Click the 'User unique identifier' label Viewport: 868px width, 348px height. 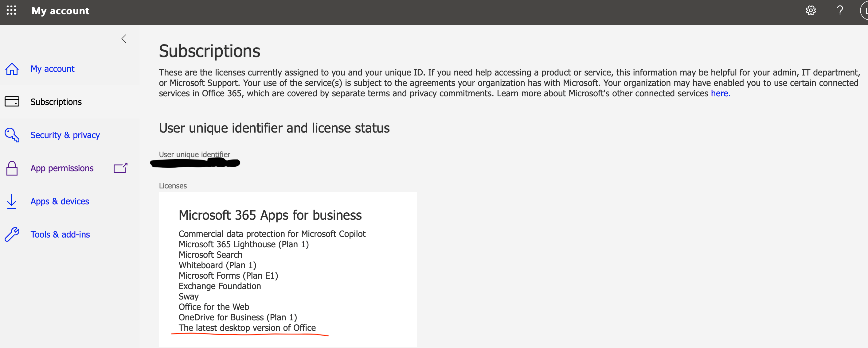click(194, 154)
